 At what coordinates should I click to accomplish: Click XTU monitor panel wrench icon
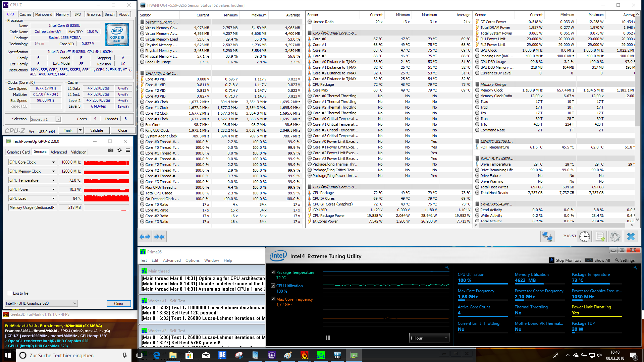tap(635, 267)
